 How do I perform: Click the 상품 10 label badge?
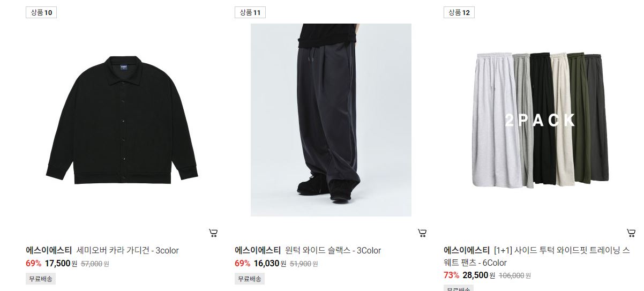(x=41, y=12)
